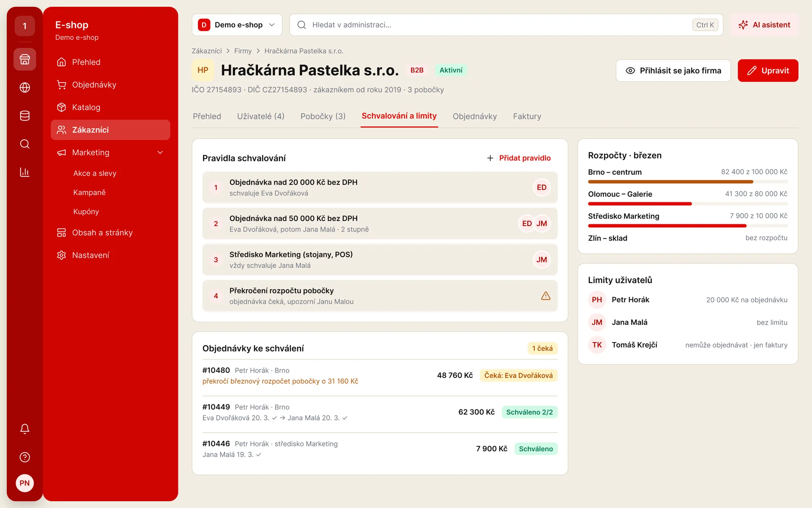Open Objednávky in the sidebar
Screen dimensions: 812x508
click(x=110, y=85)
